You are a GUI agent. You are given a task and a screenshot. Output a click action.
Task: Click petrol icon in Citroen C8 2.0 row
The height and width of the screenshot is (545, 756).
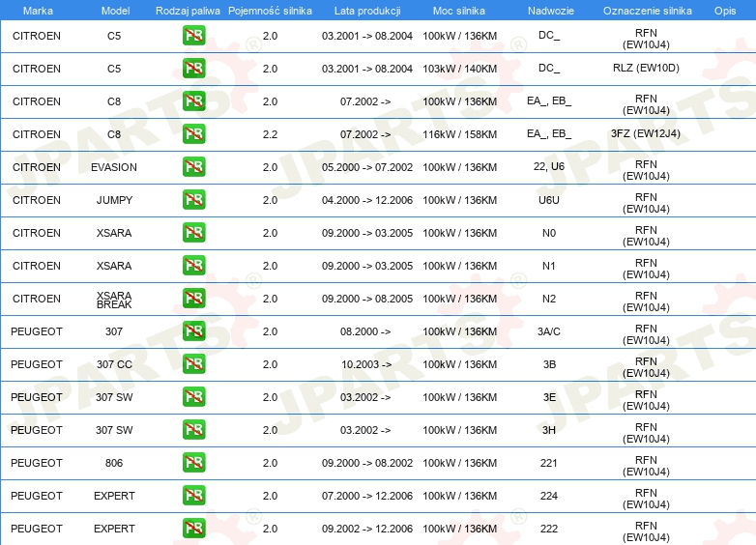tap(193, 101)
